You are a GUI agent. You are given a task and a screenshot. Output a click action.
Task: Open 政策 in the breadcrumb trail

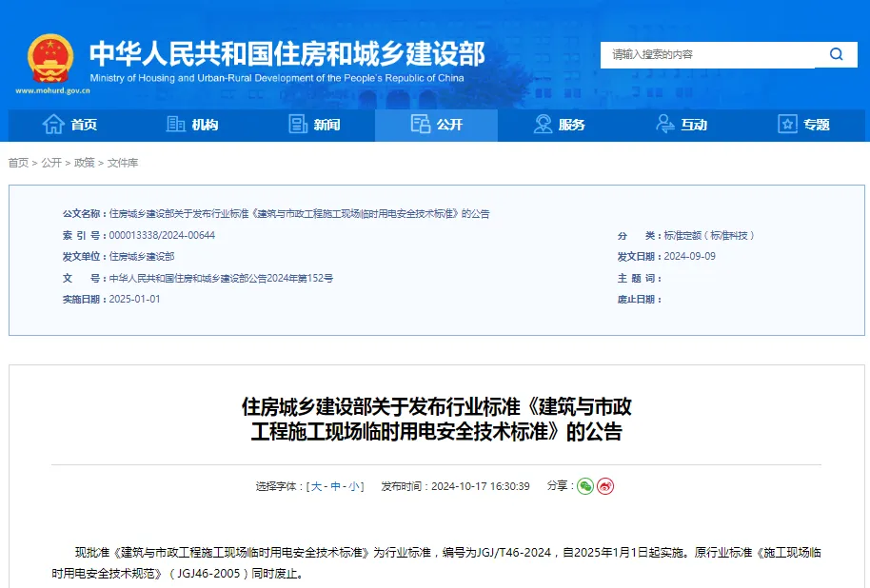85,163
